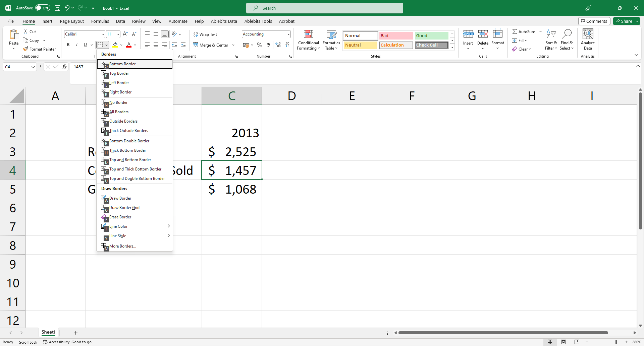The image size is (644, 346).
Task: Open the Calibri font name dropdown
Action: coord(103,34)
